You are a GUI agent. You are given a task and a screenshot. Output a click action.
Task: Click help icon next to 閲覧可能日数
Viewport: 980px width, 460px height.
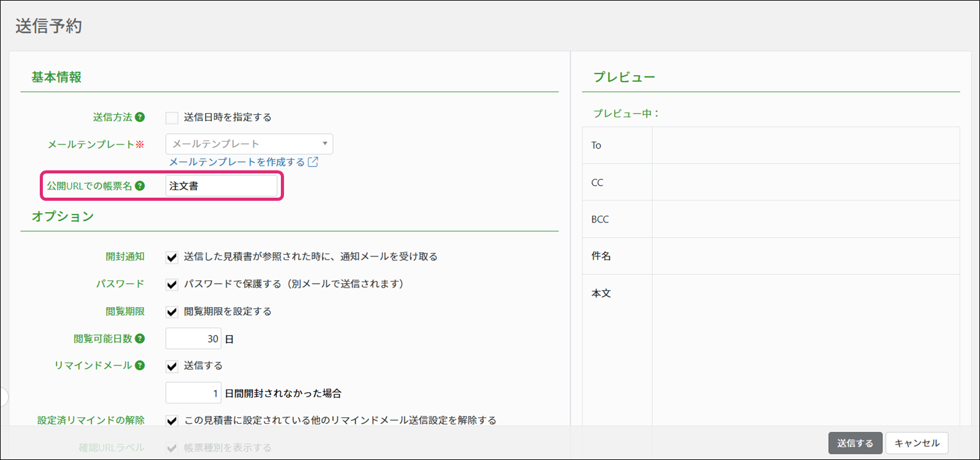pos(140,339)
